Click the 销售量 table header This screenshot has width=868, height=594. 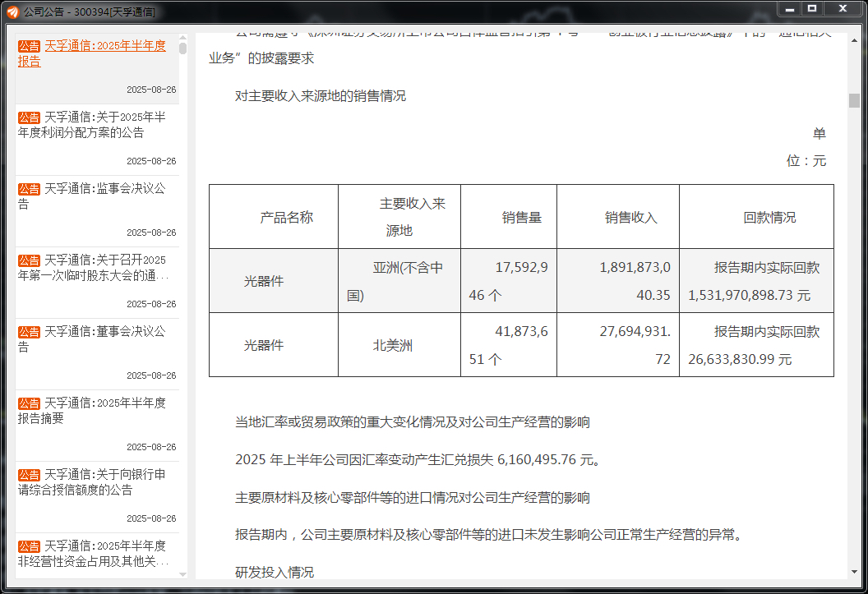[x=509, y=217]
